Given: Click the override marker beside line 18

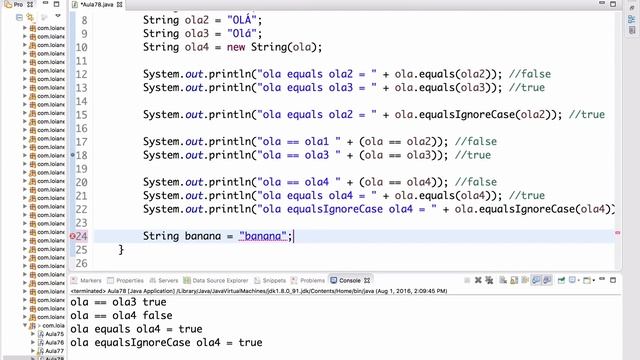Looking at the screenshot, I should (x=73, y=155).
